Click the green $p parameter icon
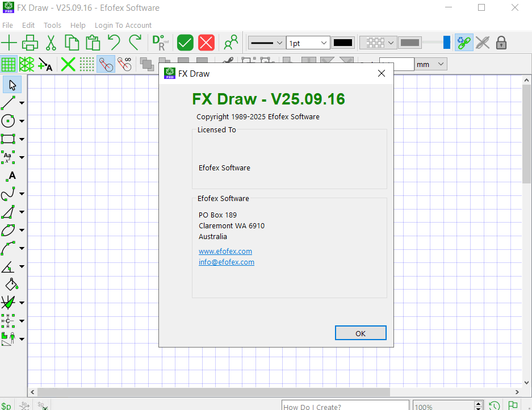 6,405
